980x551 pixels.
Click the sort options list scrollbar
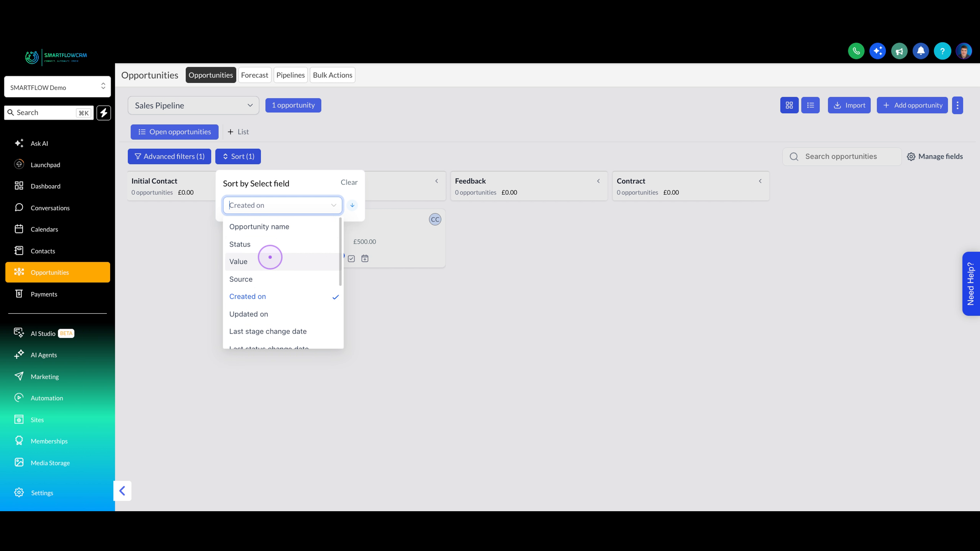340,252
